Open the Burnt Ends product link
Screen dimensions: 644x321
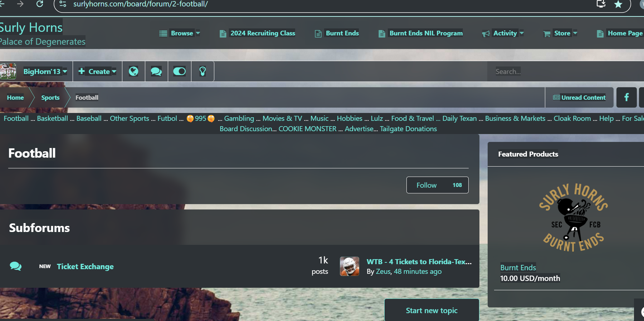(x=518, y=267)
